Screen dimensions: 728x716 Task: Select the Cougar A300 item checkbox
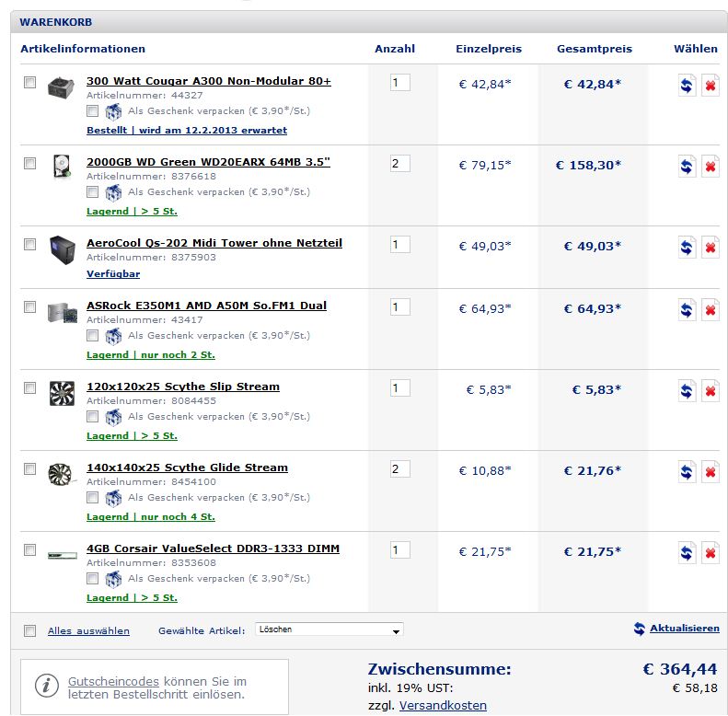pyautogui.click(x=30, y=83)
